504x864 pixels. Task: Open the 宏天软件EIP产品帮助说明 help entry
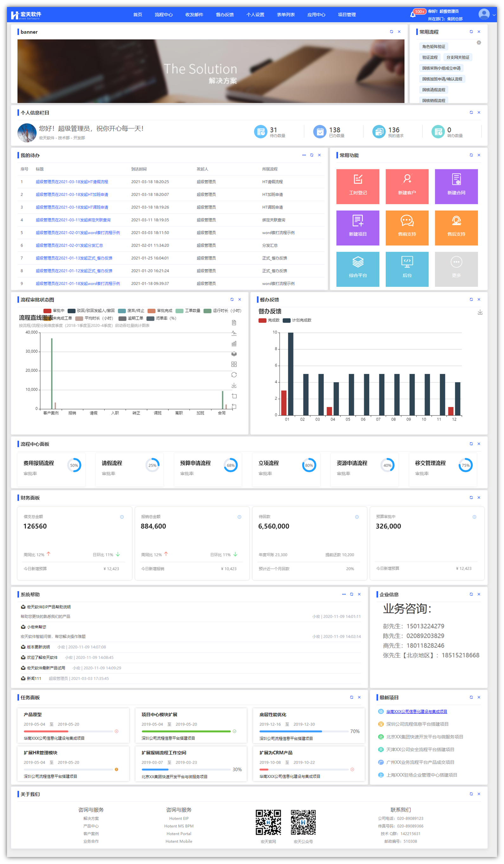click(49, 607)
